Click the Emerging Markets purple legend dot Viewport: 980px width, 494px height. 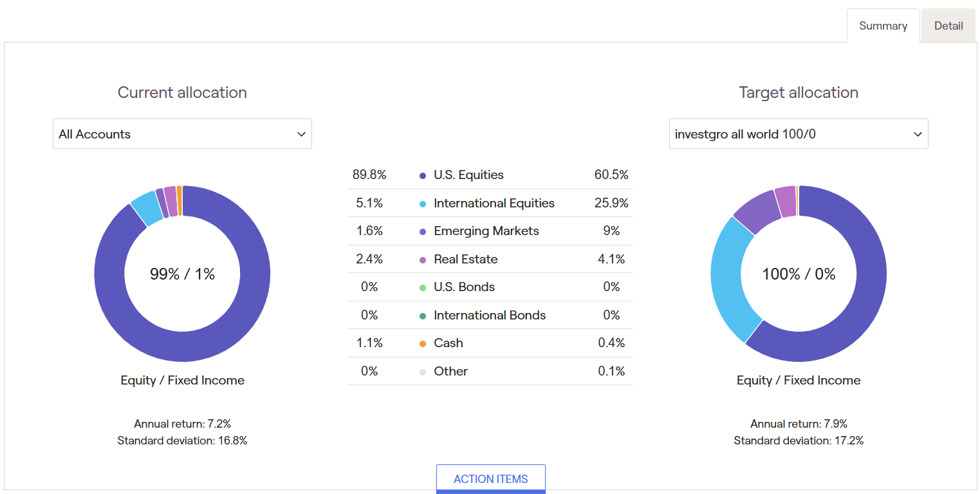pyautogui.click(x=423, y=231)
